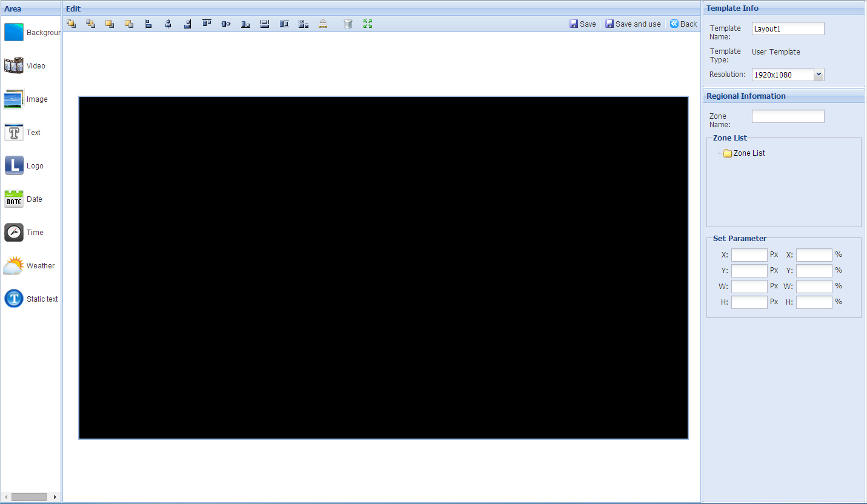
Task: Center zones horizontally with align center icon
Action: tap(168, 24)
